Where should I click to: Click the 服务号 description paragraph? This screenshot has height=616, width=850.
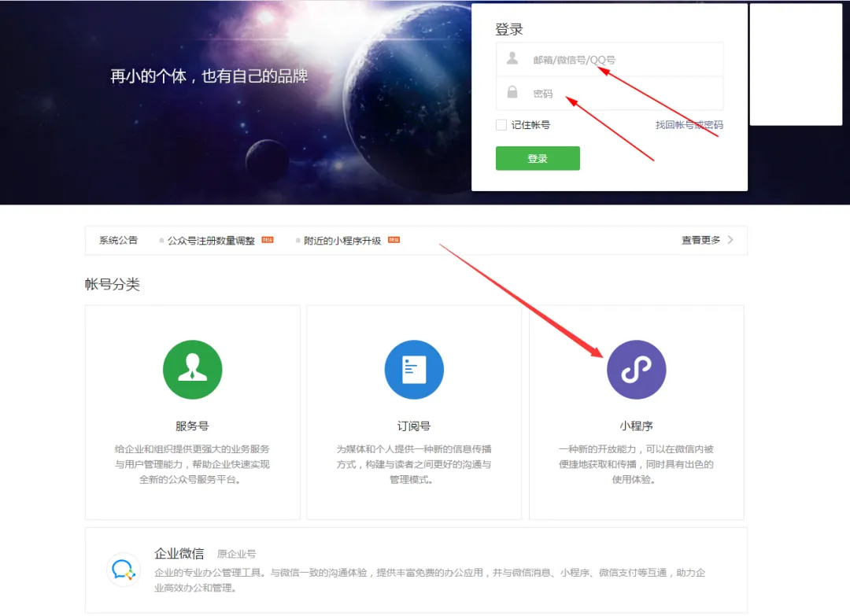click(193, 464)
